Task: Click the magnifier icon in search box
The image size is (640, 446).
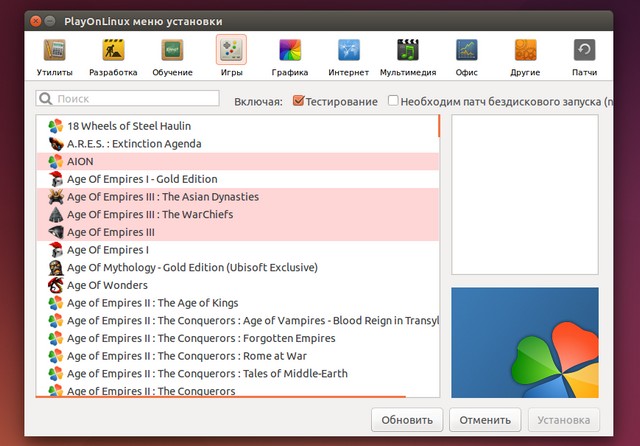Action: (x=46, y=98)
